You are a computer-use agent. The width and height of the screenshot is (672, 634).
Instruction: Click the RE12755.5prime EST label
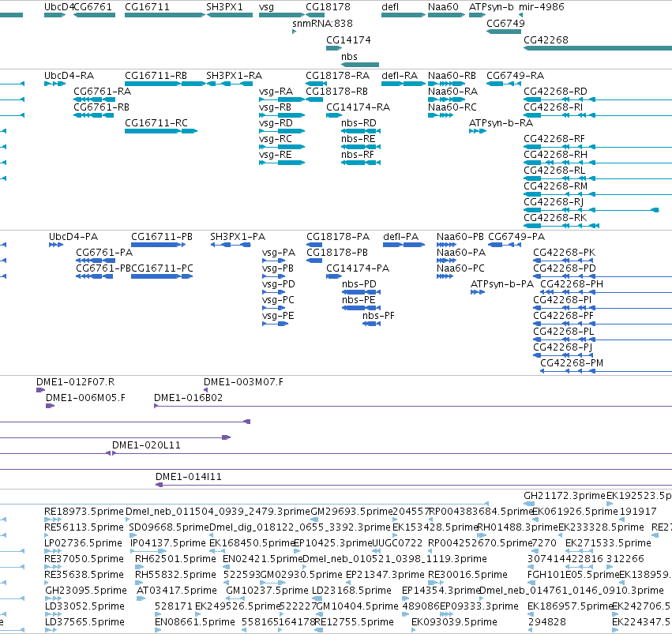[x=354, y=622]
